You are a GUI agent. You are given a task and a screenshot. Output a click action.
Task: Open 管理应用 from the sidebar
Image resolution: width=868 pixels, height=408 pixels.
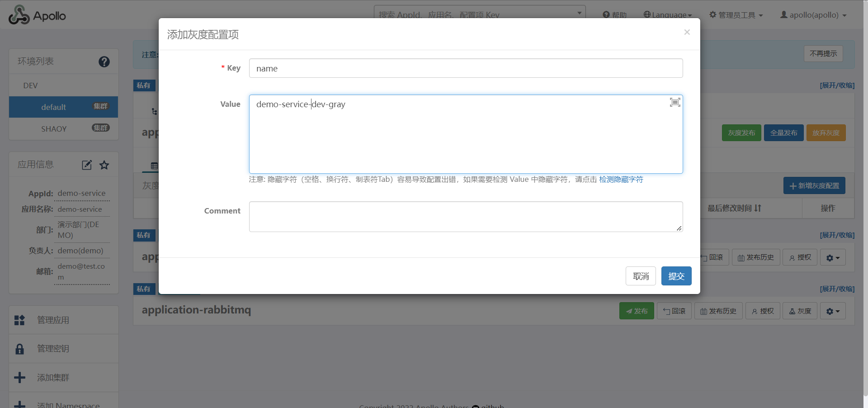(53, 320)
